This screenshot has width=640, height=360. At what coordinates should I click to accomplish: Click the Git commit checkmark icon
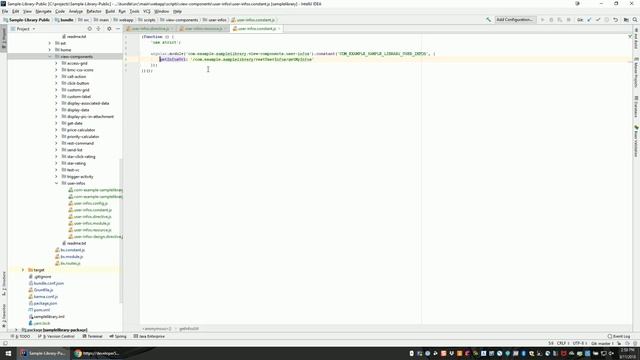point(598,20)
